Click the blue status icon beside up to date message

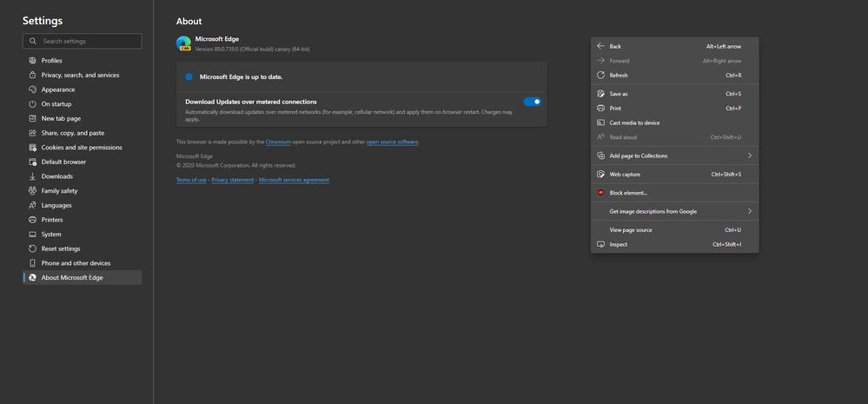(x=189, y=77)
